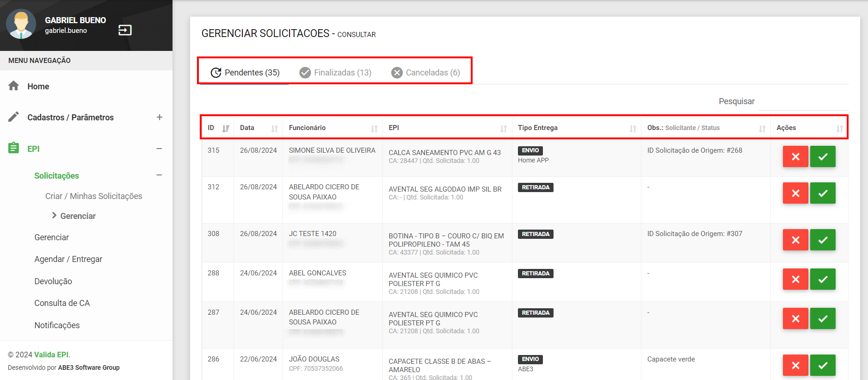
Task: Sort table by Data column
Action: [x=259, y=128]
